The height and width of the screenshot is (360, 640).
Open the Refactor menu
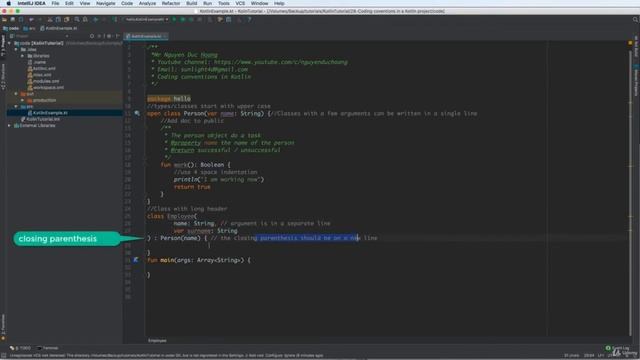171,3
